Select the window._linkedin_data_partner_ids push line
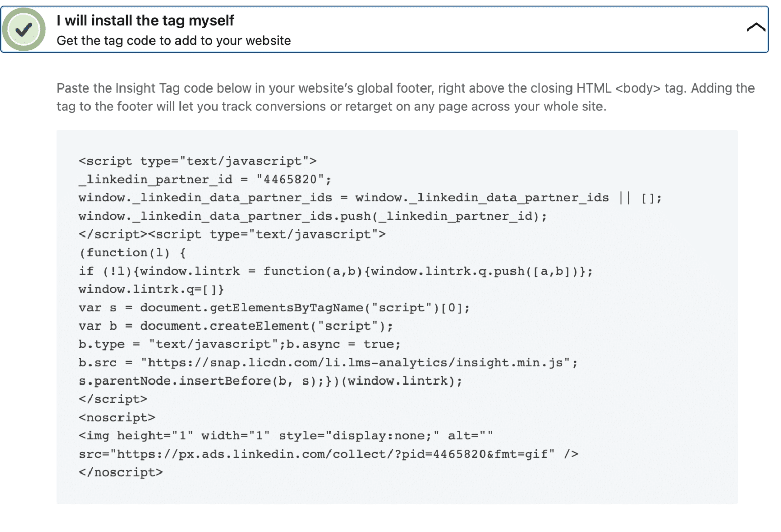 (x=313, y=216)
